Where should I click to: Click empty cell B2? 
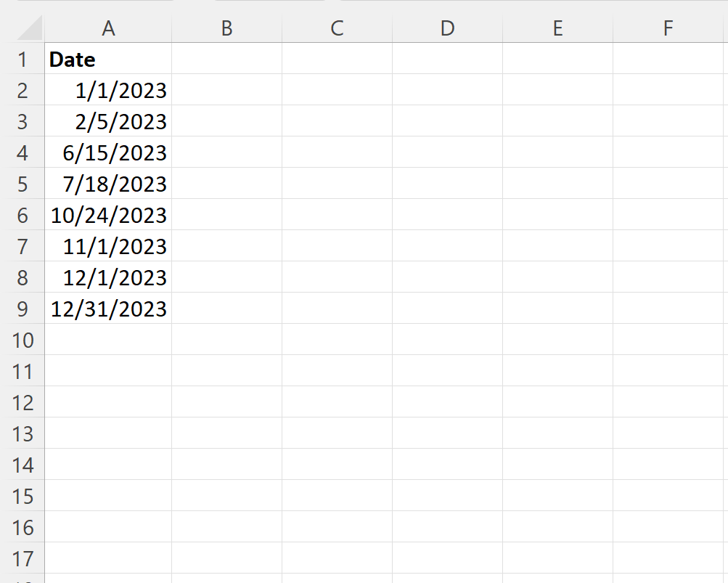(226, 89)
